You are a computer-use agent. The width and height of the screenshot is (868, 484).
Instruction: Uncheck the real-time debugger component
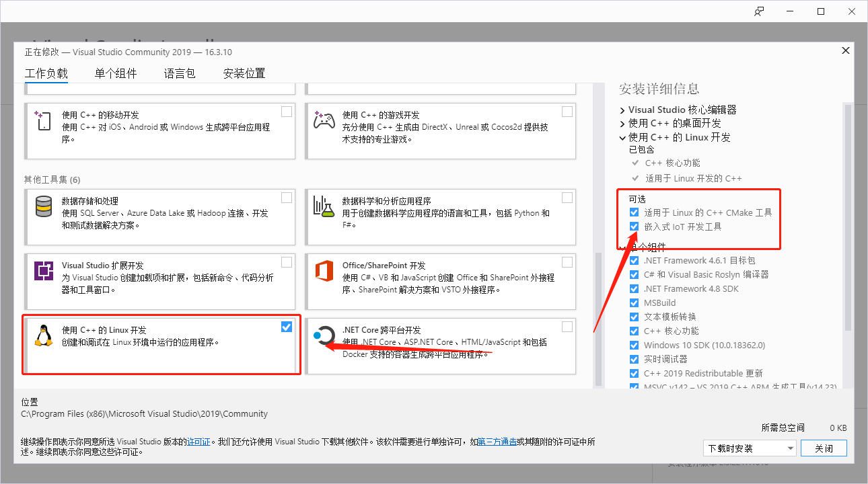coord(634,359)
